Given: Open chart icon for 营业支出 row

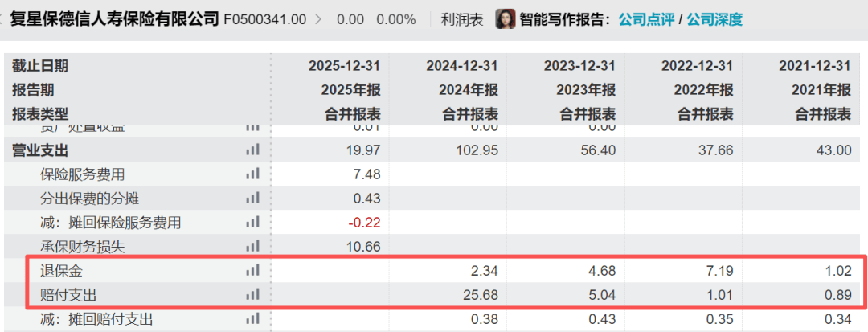Looking at the screenshot, I should click(252, 150).
